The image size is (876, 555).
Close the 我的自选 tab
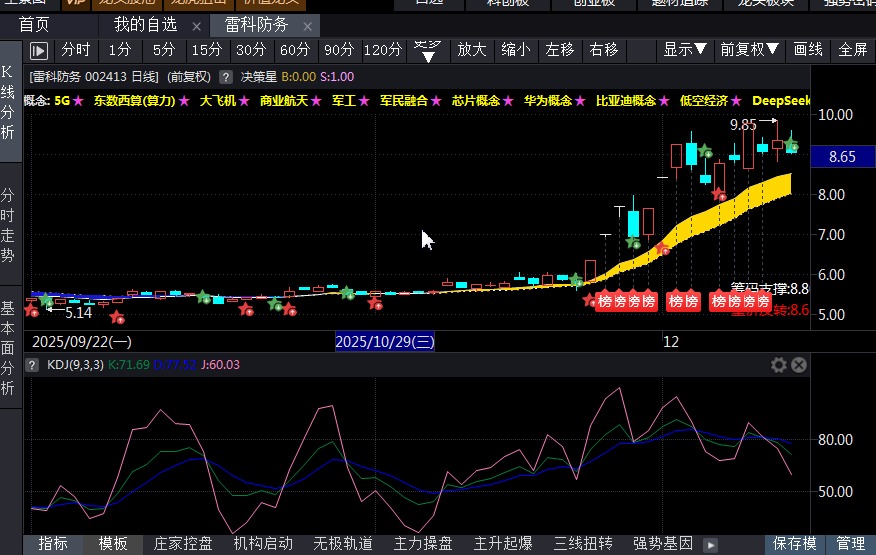196,26
